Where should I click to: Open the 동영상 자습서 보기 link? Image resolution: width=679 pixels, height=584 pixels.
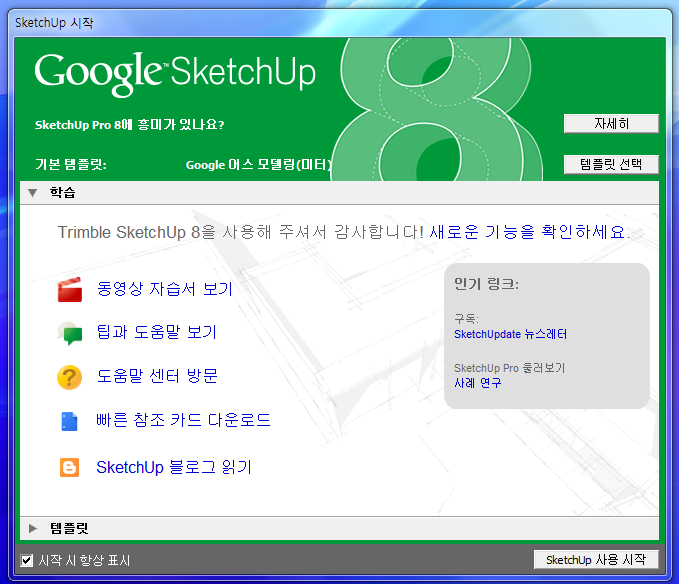(x=164, y=289)
